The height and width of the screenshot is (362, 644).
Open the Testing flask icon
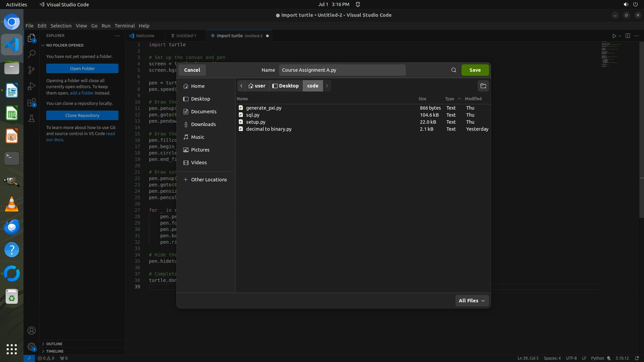[32, 118]
